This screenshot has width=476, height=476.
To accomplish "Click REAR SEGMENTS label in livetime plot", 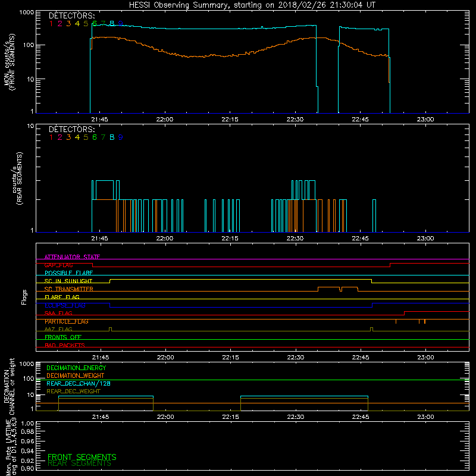I will click(x=80, y=464).
